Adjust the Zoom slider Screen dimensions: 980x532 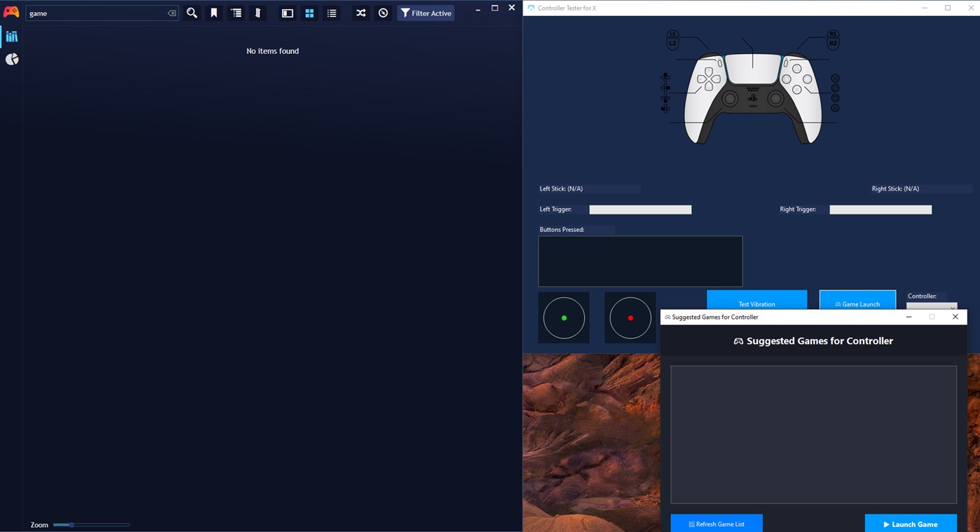pyautogui.click(x=72, y=524)
